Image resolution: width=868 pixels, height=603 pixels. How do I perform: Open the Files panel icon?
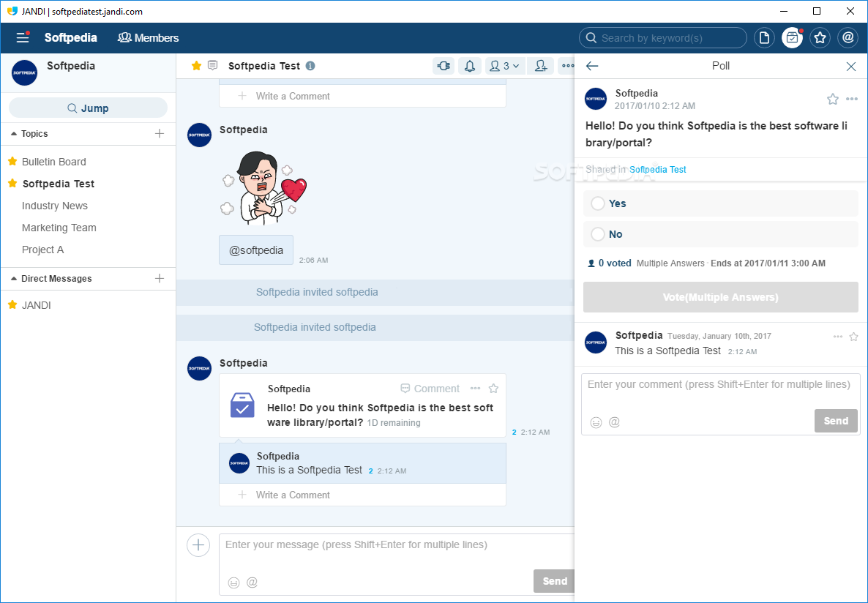[x=764, y=37]
